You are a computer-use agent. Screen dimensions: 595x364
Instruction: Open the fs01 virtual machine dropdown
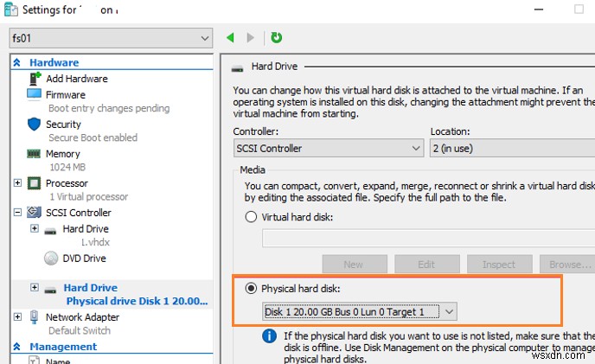pos(111,38)
